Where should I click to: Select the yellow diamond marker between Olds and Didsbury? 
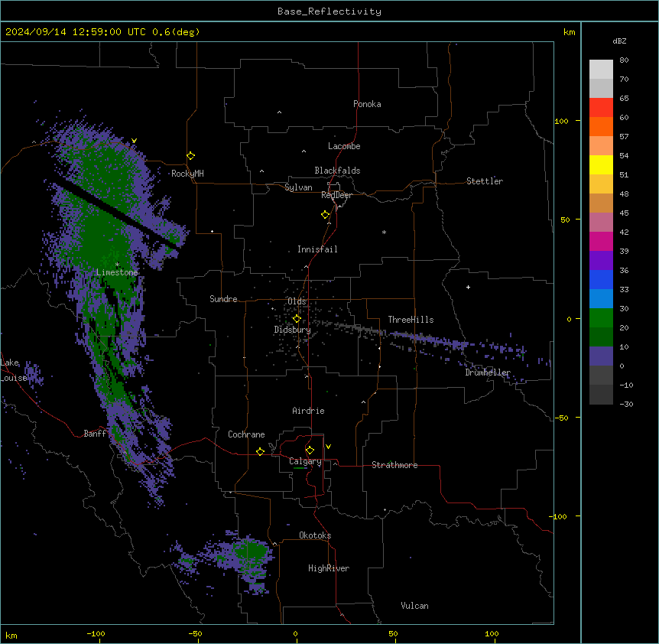[297, 318]
